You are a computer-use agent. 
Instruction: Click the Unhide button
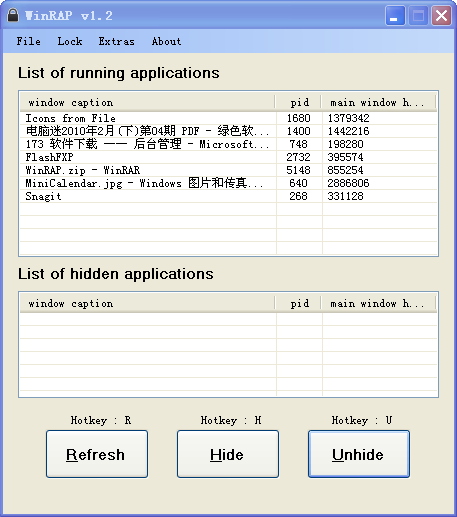(359, 454)
